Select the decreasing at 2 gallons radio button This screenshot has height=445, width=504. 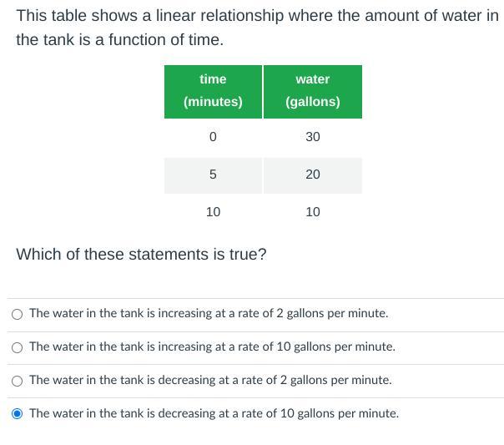(x=18, y=381)
